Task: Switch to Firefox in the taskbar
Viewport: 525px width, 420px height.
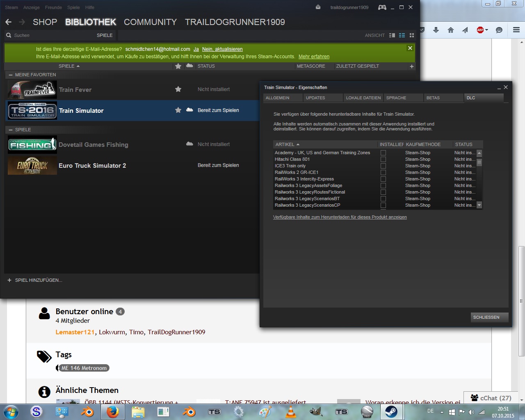Action: 112,412
